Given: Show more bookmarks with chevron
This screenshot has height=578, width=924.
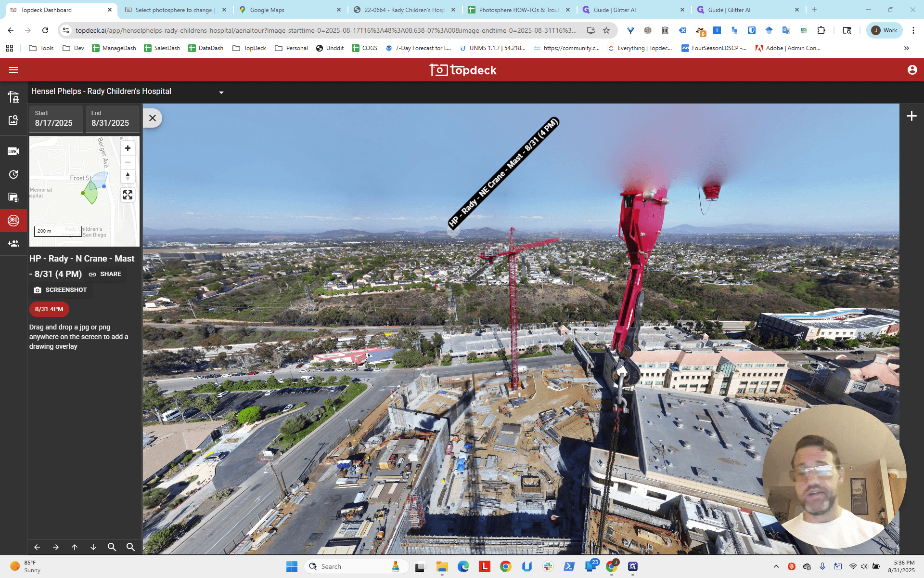Looking at the screenshot, I should [x=907, y=48].
